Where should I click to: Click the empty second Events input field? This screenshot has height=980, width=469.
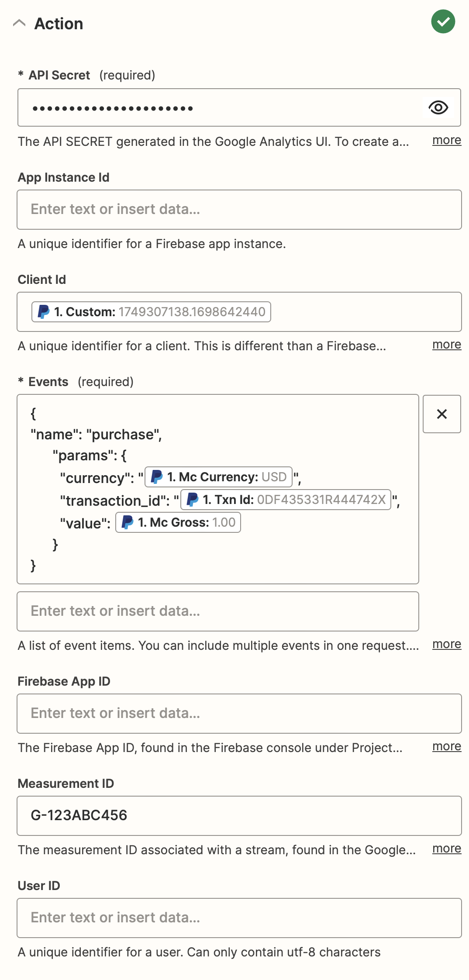[x=217, y=611]
